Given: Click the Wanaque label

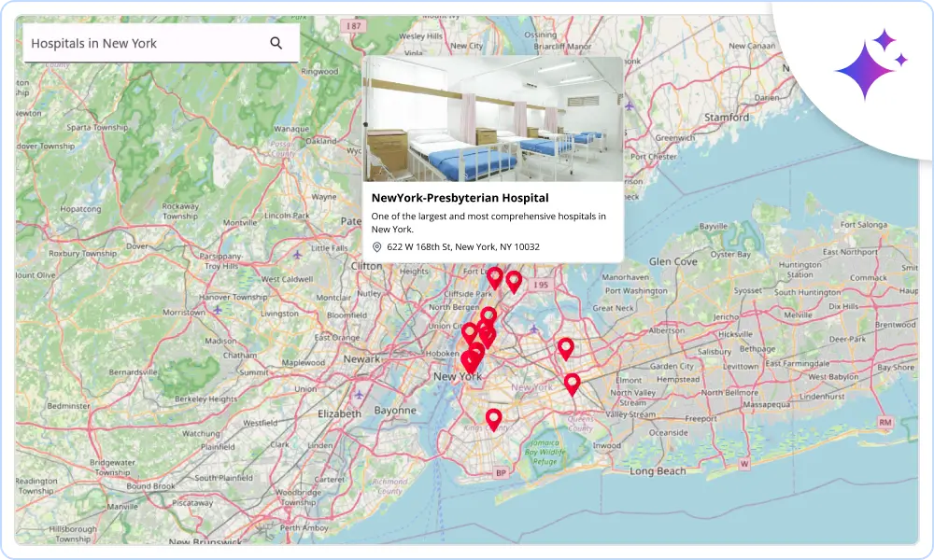Looking at the screenshot, I should (291, 129).
